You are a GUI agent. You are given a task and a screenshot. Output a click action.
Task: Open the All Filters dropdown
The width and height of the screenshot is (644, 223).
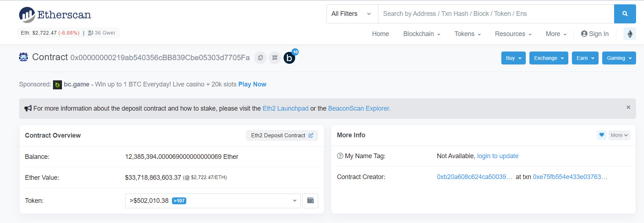tap(352, 14)
